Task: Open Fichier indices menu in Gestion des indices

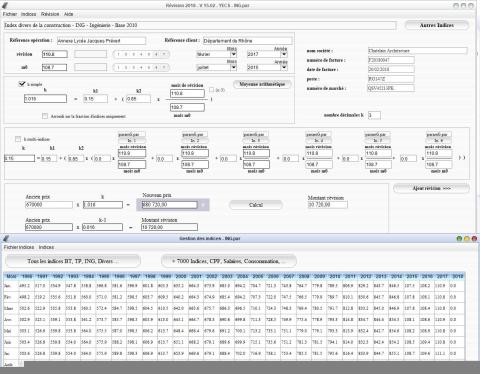Action: click(x=19, y=247)
